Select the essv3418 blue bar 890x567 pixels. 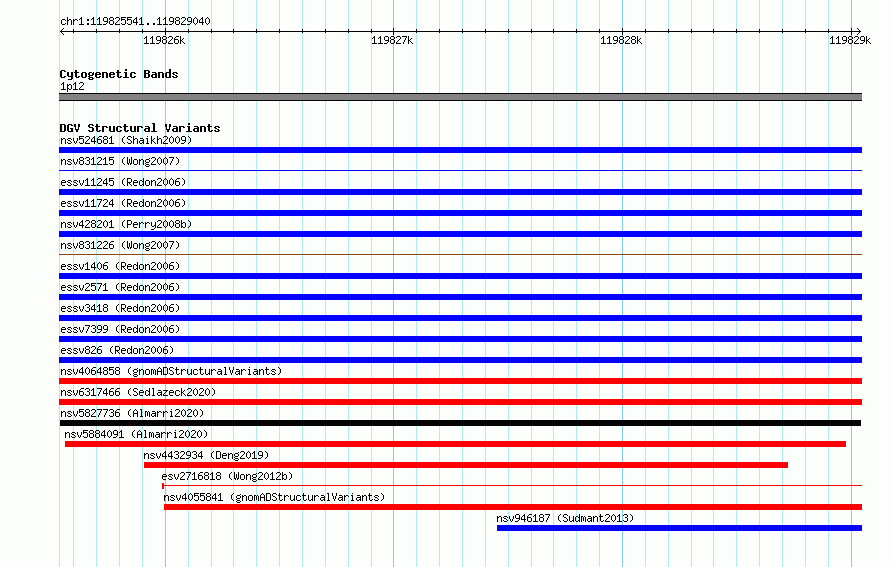[460, 318]
